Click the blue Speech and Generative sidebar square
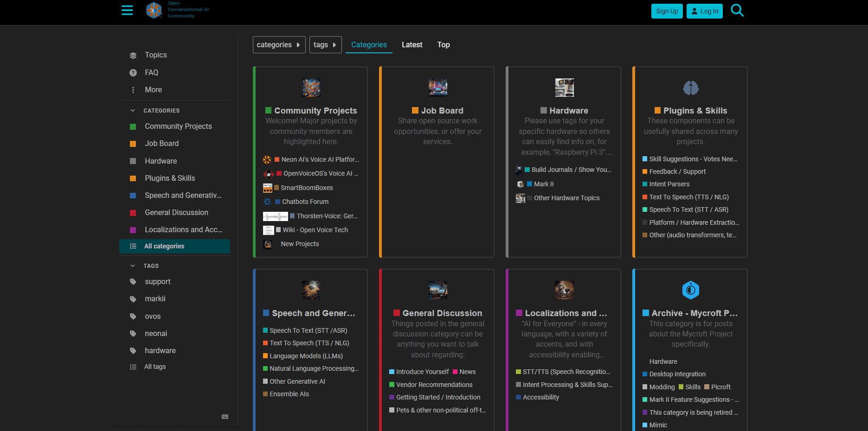This screenshot has width=868, height=431. click(x=133, y=196)
